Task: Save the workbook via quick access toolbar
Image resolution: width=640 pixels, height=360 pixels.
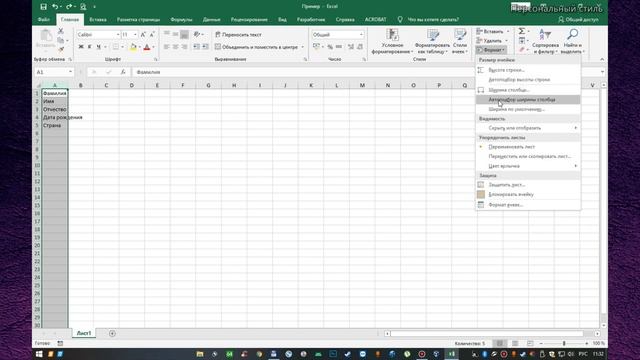Action: pyautogui.click(x=43, y=7)
